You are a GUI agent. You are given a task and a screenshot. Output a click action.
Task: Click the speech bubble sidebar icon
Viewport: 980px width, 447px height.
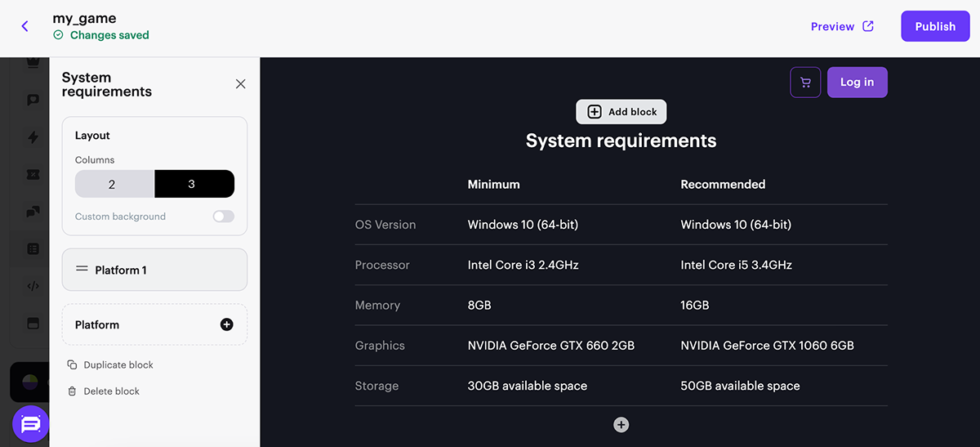[x=33, y=100]
